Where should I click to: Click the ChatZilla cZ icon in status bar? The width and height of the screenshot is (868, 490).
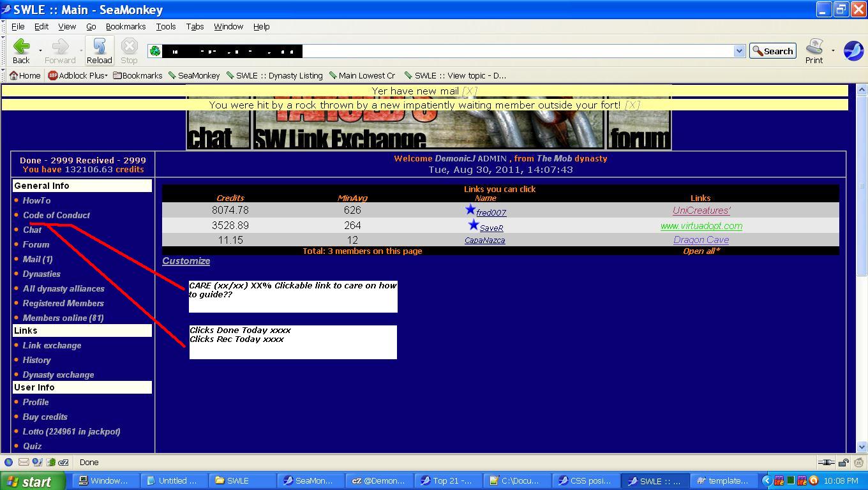64,463
